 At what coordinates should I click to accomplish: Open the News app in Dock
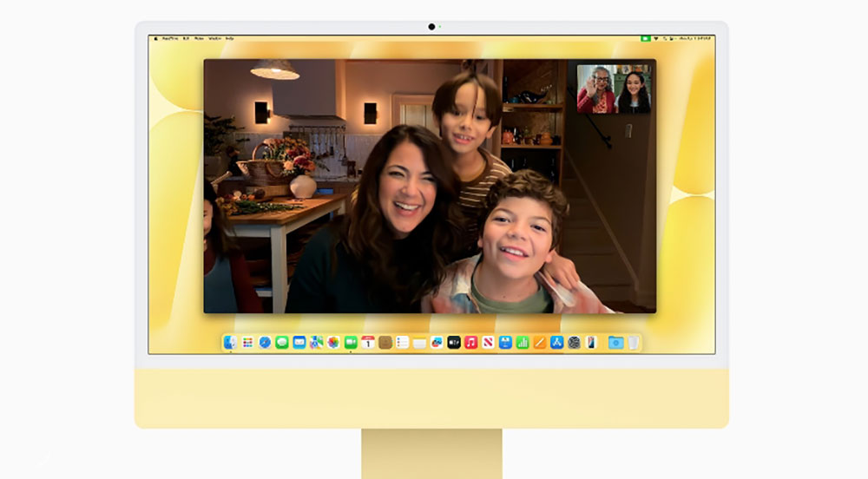click(x=488, y=343)
